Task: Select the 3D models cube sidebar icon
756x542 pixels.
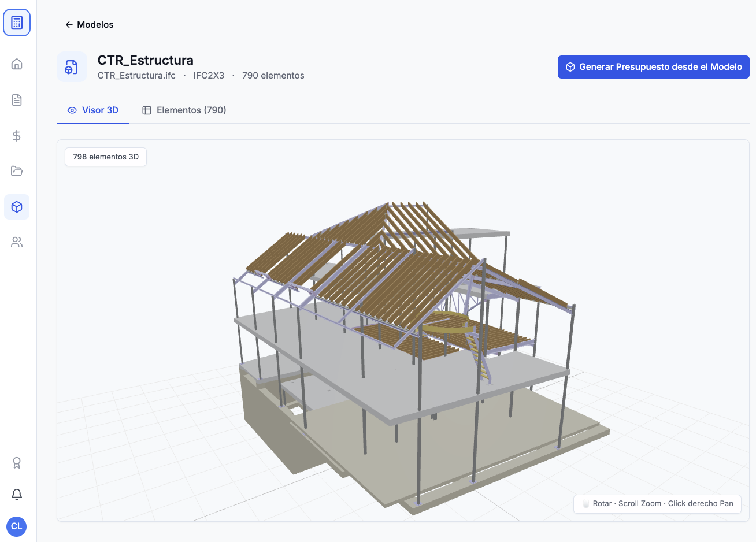Action: 17,207
